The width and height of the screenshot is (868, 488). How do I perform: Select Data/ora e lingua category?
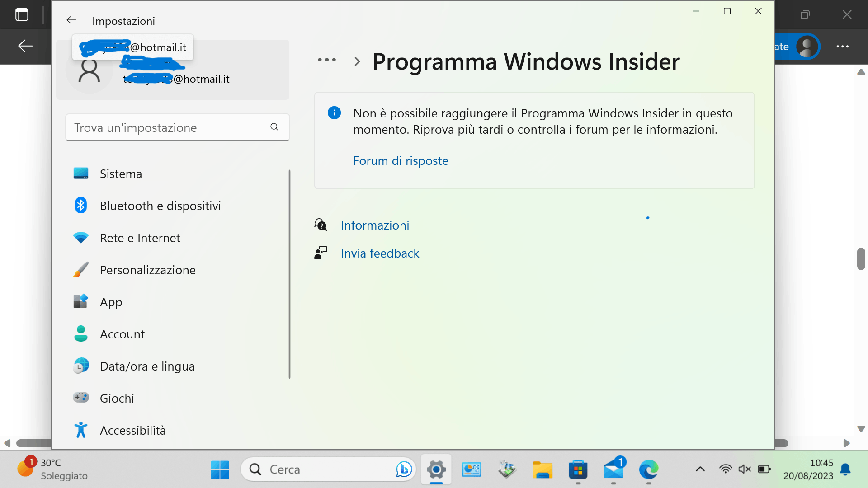[x=147, y=366]
